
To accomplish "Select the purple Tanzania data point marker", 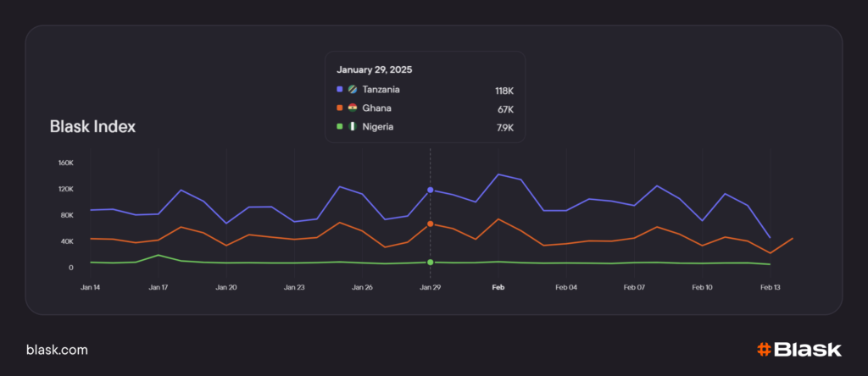I will pyautogui.click(x=431, y=190).
